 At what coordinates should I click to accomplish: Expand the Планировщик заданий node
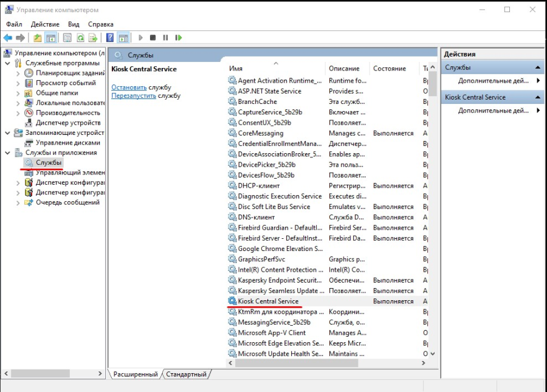(x=18, y=74)
